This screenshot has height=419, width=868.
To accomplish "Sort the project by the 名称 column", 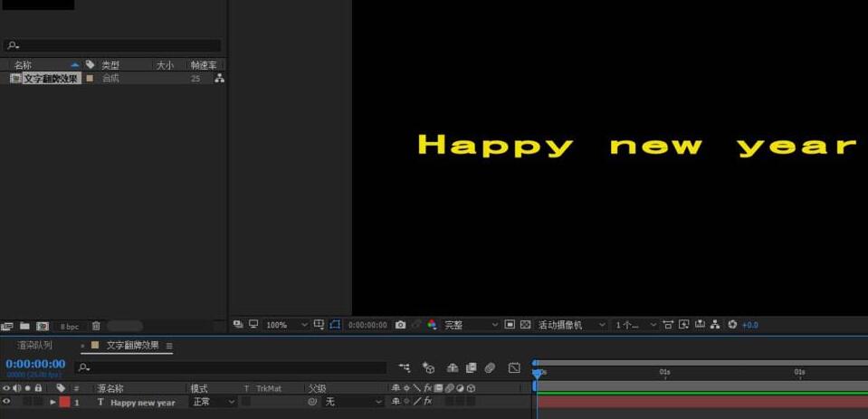I will (x=24, y=65).
